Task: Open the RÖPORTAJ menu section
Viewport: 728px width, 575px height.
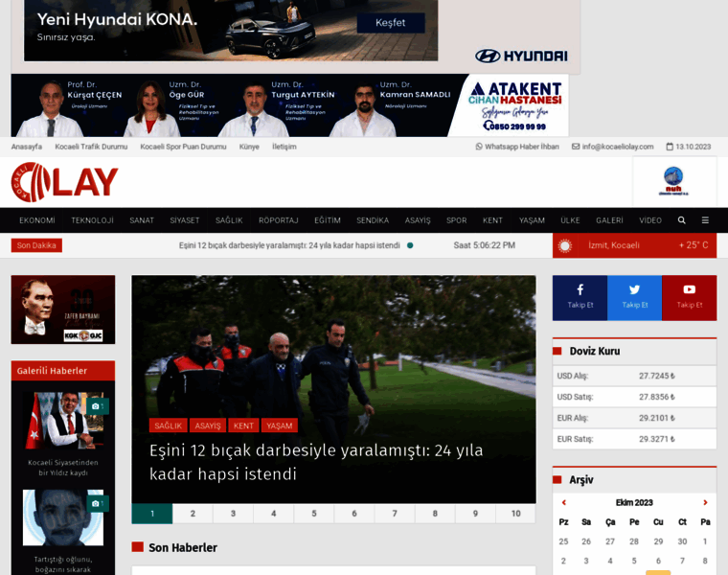Action: 279,220
